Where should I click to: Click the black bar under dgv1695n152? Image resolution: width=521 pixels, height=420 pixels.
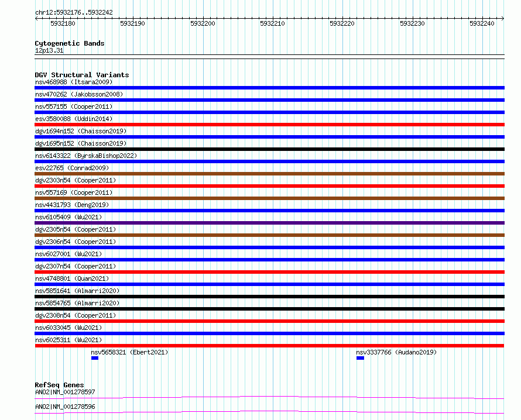[269, 149]
